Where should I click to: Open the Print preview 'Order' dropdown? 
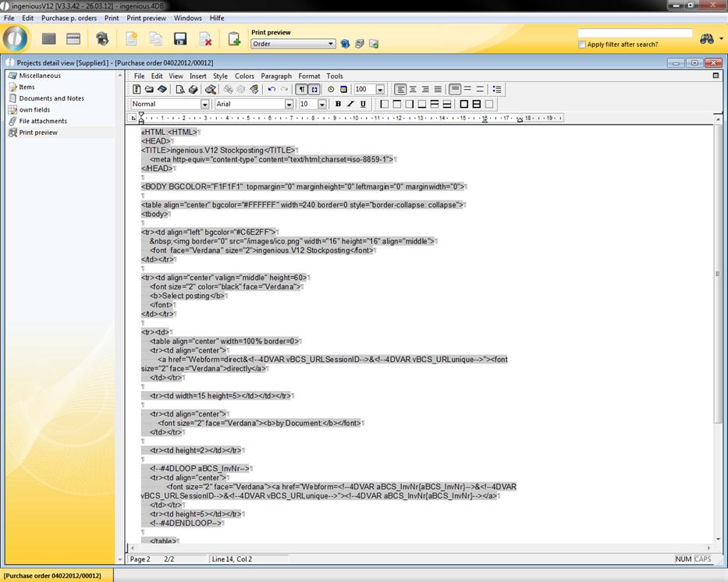(x=331, y=44)
